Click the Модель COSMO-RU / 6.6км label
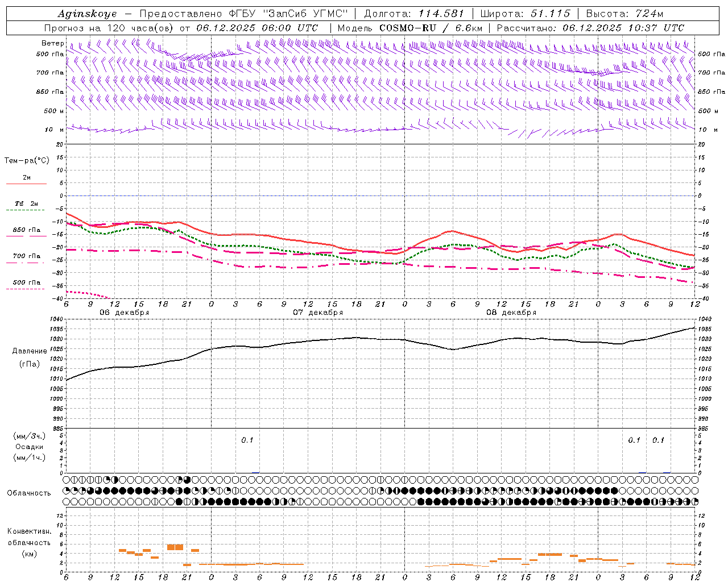 [x=410, y=28]
